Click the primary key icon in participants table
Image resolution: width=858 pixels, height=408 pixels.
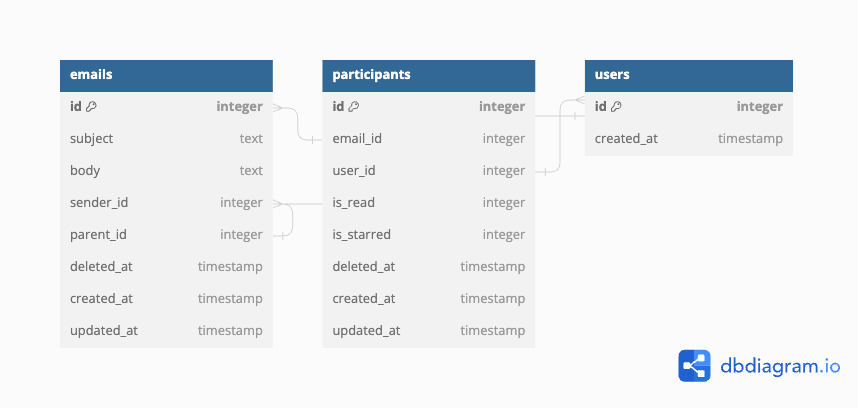coord(354,107)
